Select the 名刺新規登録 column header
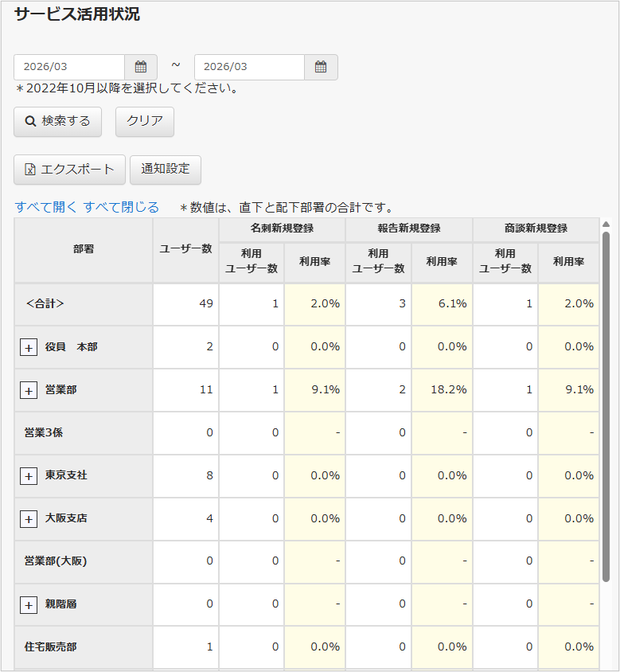The image size is (620, 672). pos(282,229)
